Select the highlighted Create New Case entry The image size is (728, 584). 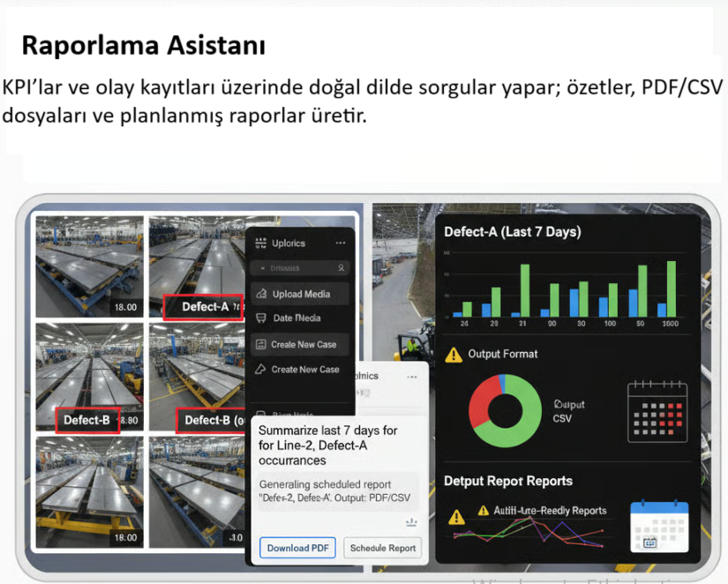[300, 344]
